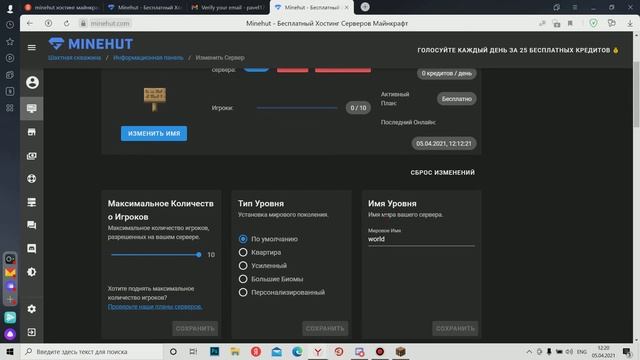The height and width of the screenshot is (360, 640).
Task: Click the page vertical scrollbar
Action: click(636, 94)
